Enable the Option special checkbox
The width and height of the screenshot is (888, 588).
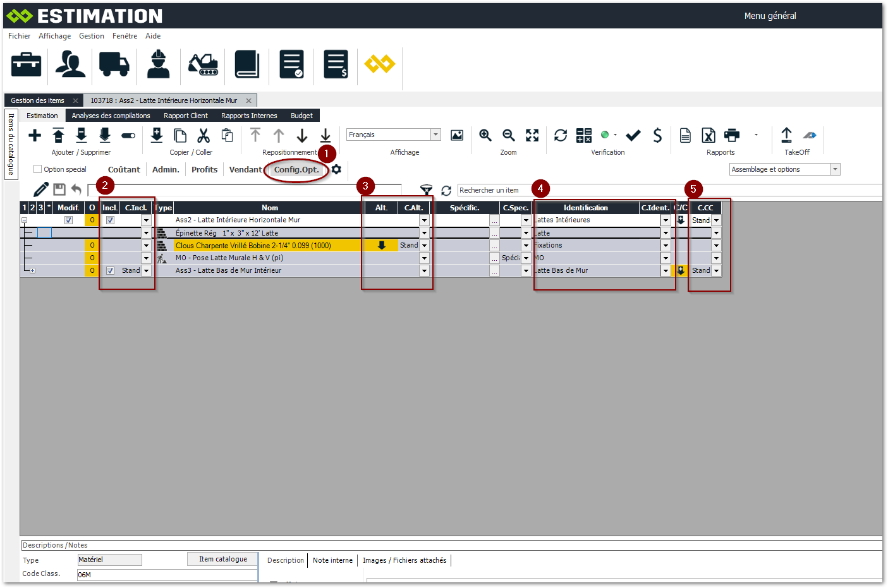tap(38, 169)
